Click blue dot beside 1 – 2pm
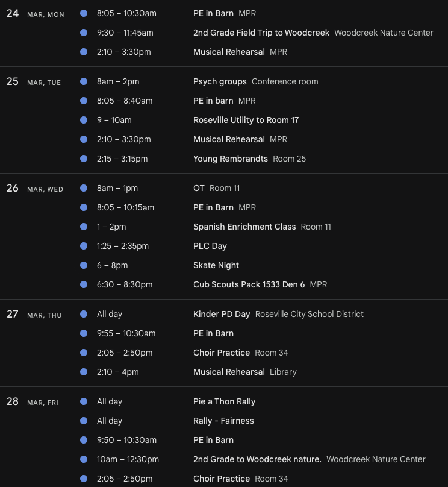Viewport: 448px width, 487px height. (84, 227)
